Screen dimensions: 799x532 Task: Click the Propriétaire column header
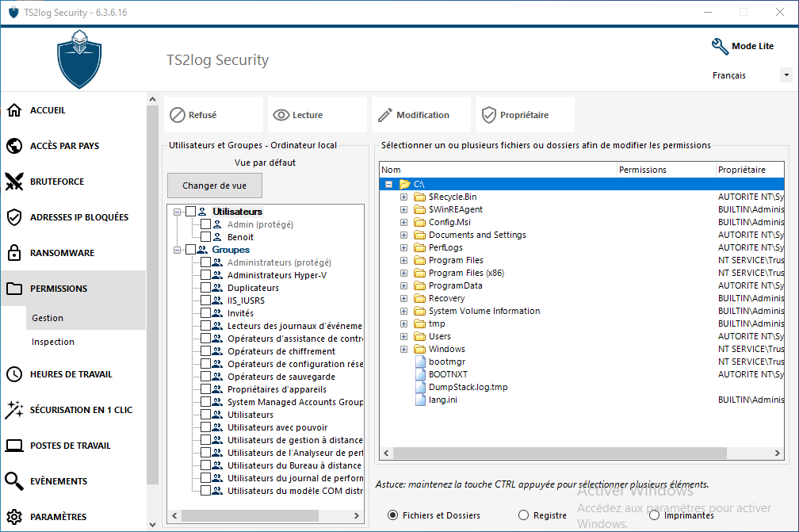750,170
